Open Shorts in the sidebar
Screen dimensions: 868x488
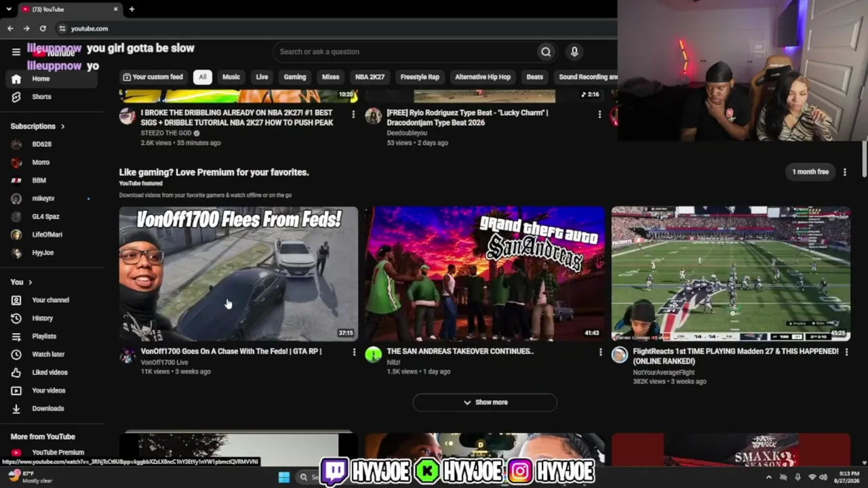pos(52,97)
